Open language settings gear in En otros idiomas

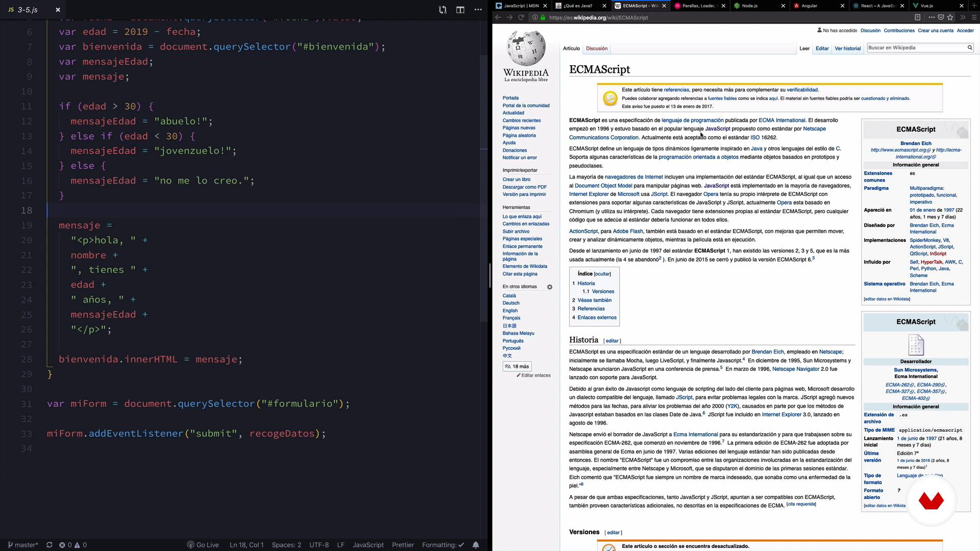tap(550, 287)
